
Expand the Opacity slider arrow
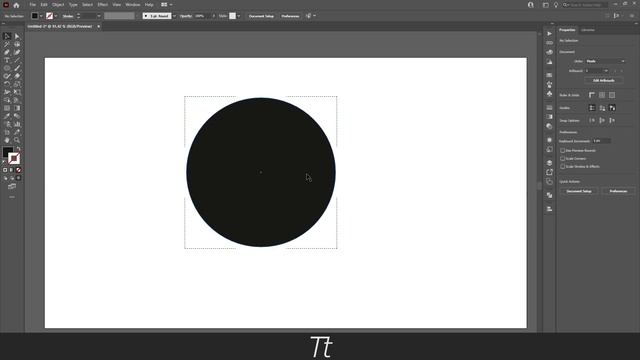[213, 16]
